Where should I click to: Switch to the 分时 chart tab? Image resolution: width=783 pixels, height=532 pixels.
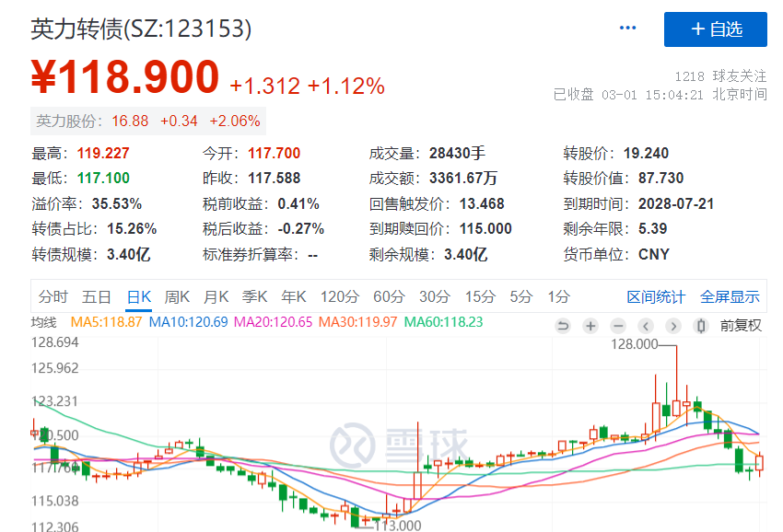point(53,296)
